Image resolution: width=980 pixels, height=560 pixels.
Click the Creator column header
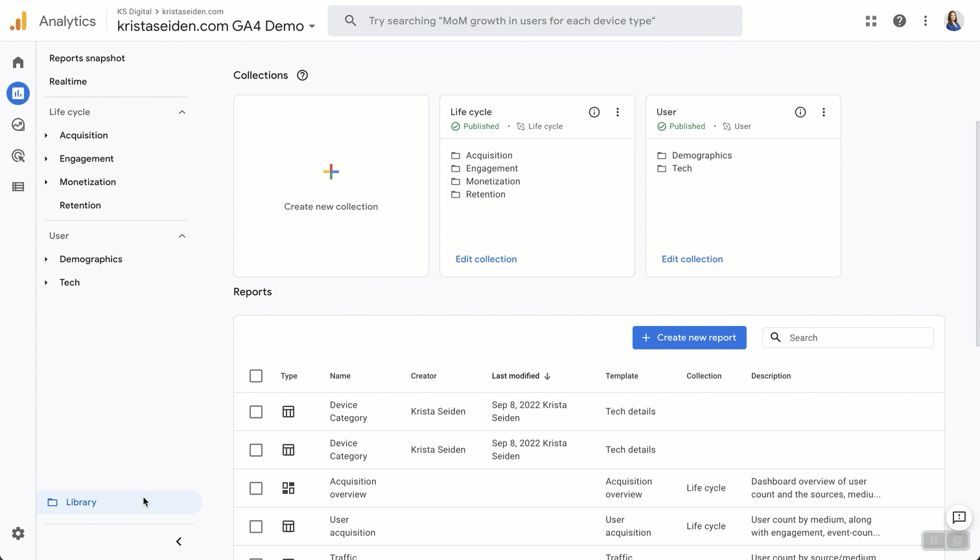[x=424, y=376]
